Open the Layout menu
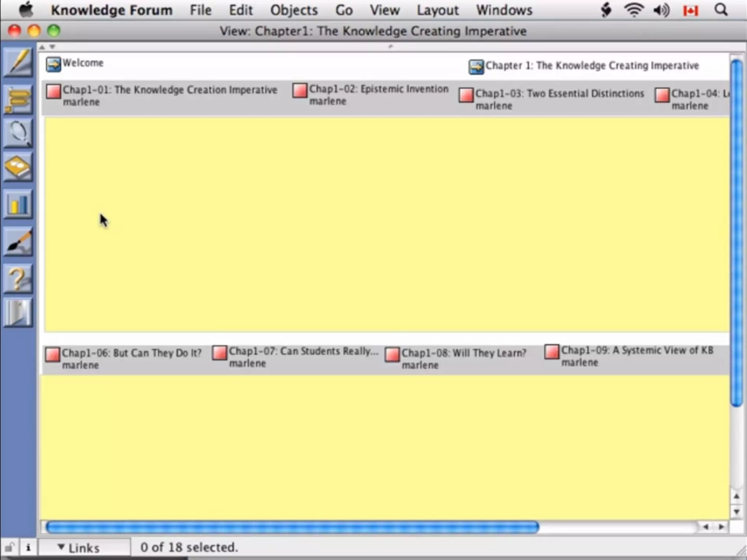The width and height of the screenshot is (747, 560). point(437,10)
